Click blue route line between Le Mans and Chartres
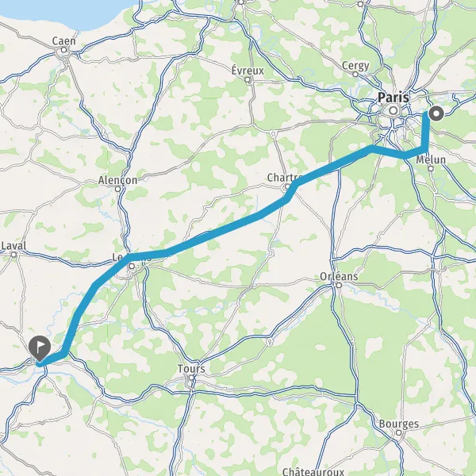 (213, 234)
